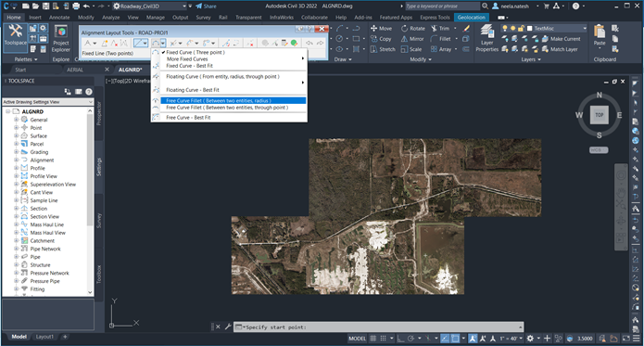Viewport: 644px width, 346px height.
Task: Select the Array tool
Action: [441, 49]
